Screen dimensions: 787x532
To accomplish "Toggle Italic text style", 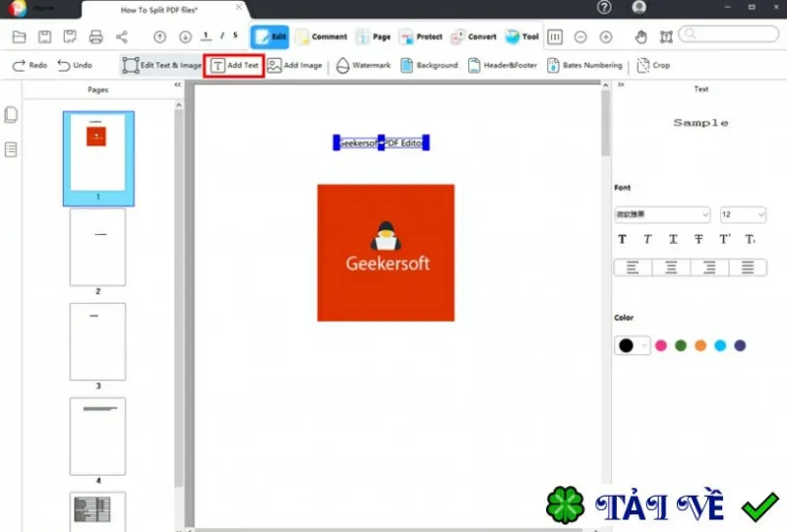I will click(x=647, y=239).
